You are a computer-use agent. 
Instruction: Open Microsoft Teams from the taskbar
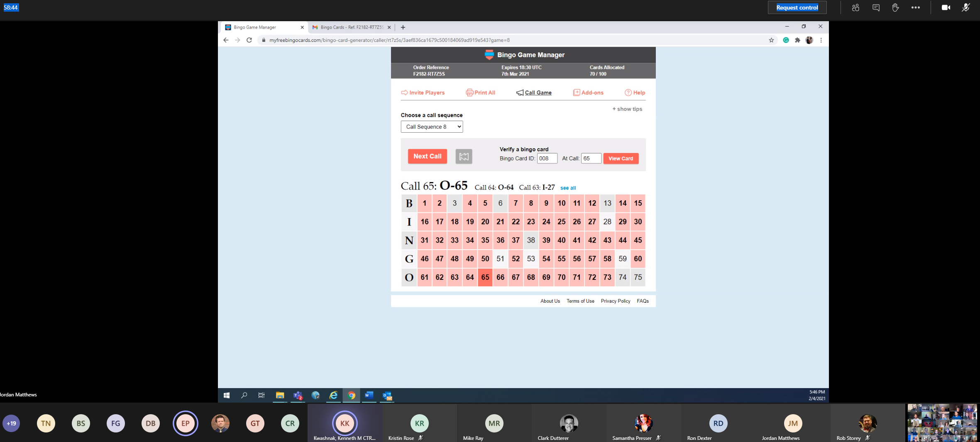pos(298,396)
